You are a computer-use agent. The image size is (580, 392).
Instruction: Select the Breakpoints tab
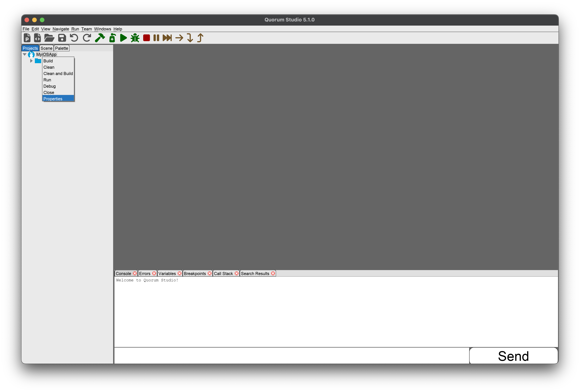coord(195,274)
